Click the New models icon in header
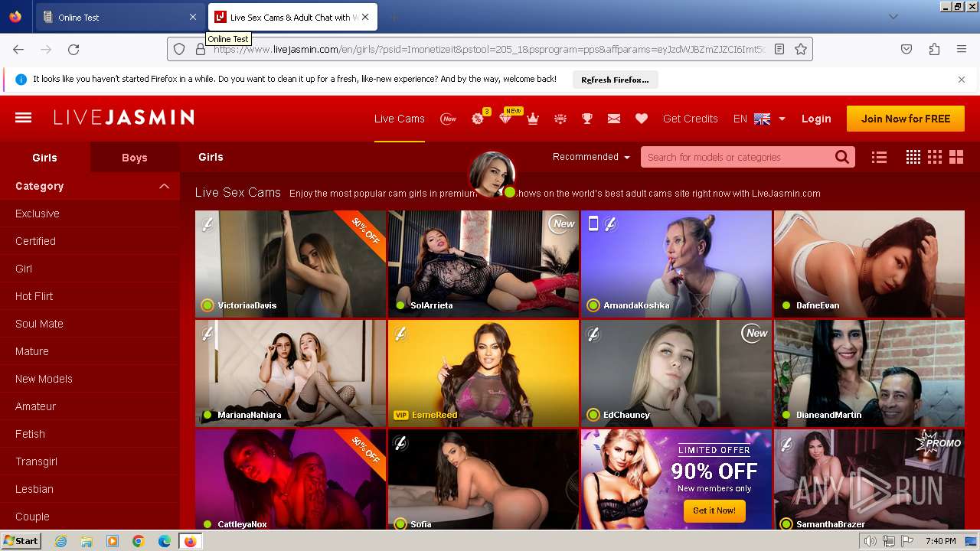This screenshot has height=551, width=980. (449, 119)
